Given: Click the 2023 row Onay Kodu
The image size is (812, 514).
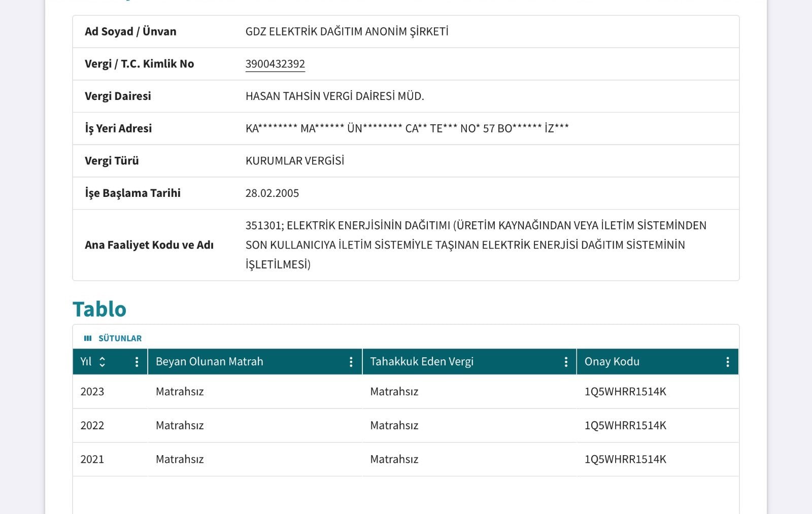Looking at the screenshot, I should (625, 392).
